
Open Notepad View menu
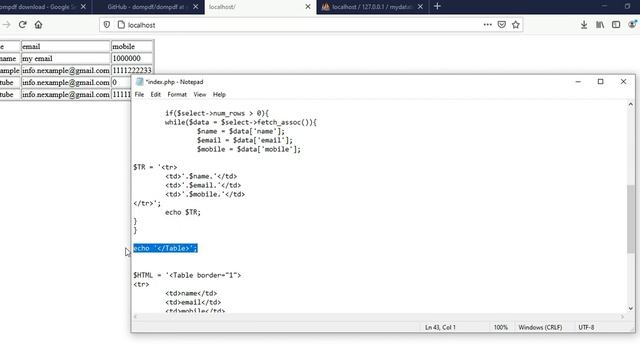(x=200, y=94)
